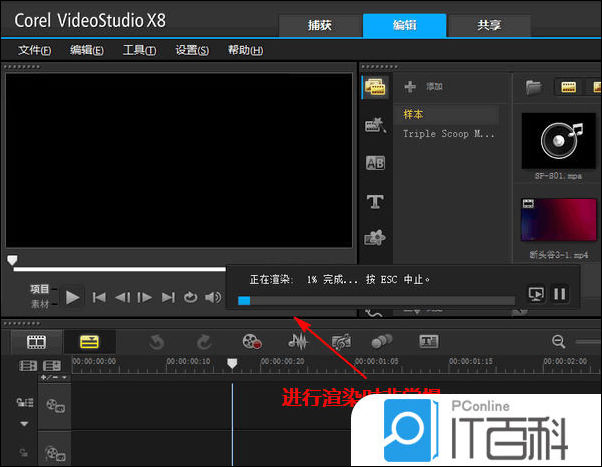Select the Triple Scoop M... folder
The image size is (602, 467).
[448, 134]
